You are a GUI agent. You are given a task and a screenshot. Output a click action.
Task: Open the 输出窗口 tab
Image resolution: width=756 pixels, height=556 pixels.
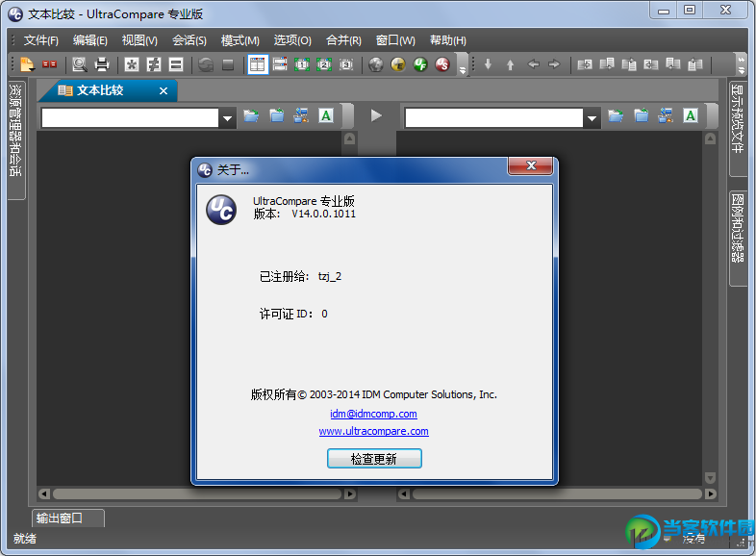[67, 518]
